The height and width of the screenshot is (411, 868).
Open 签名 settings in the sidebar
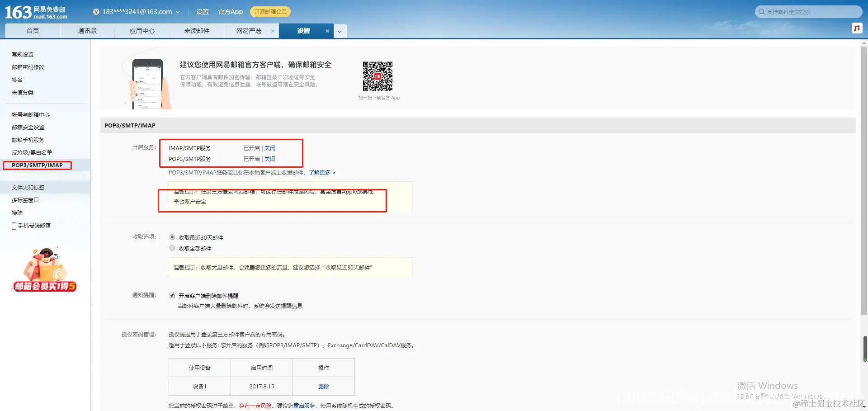coord(17,80)
